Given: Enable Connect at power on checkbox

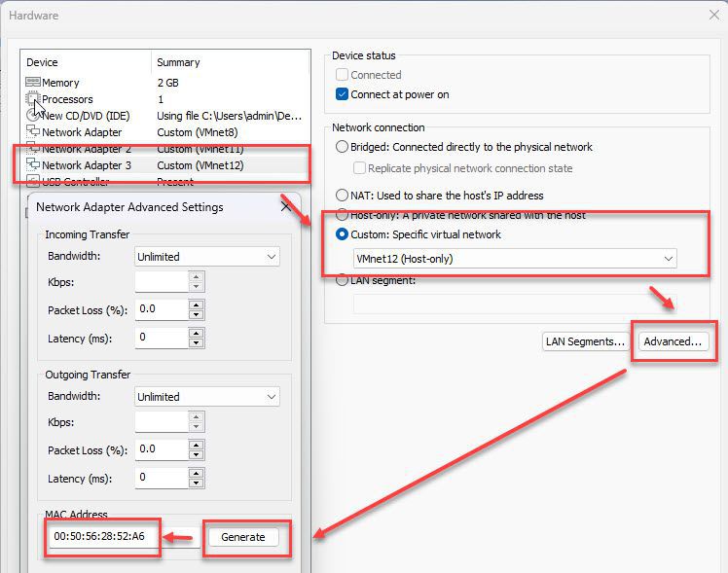Looking at the screenshot, I should pyautogui.click(x=342, y=94).
